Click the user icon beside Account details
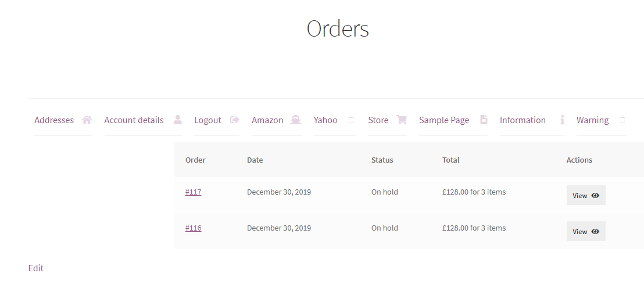 178,120
